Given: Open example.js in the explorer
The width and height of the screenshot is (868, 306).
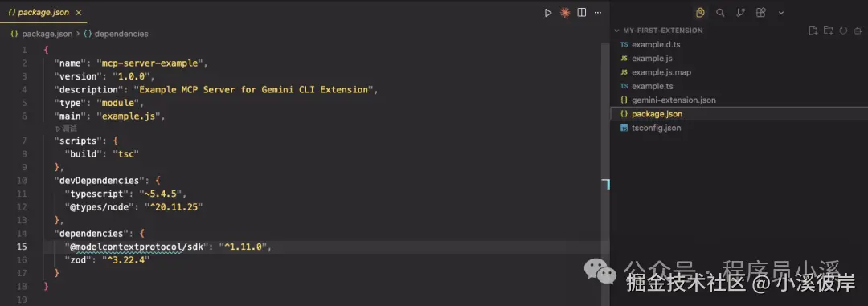Looking at the screenshot, I should [652, 58].
